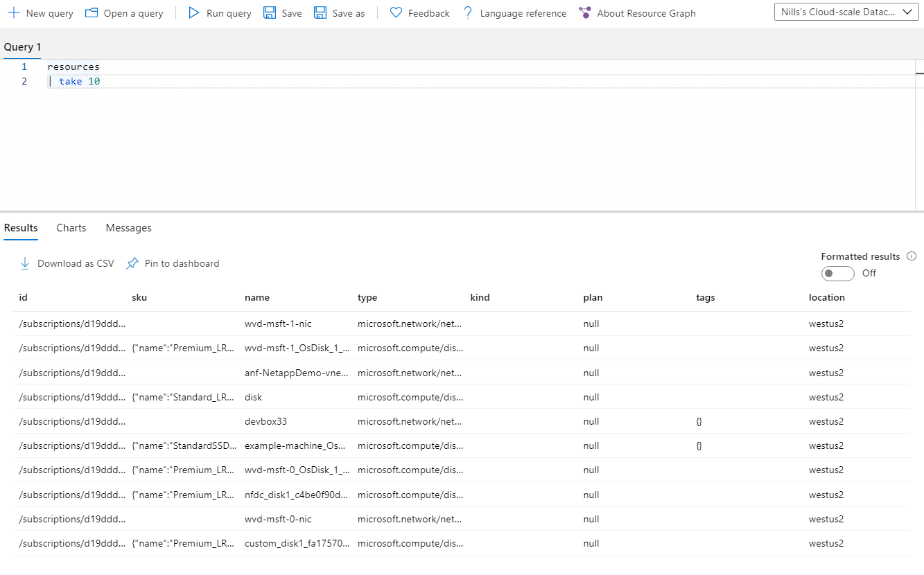Click the Language reference question mark icon
Screen dimensions: 924x575
pyautogui.click(x=468, y=13)
